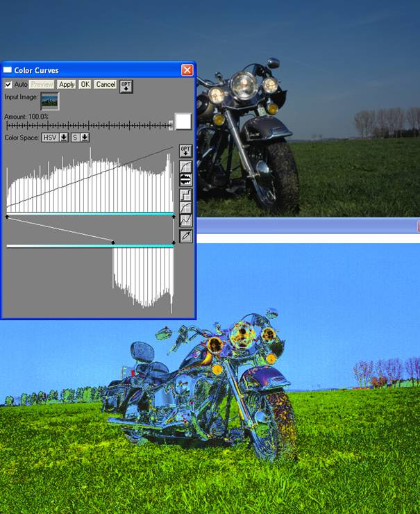Confirm with the OK button
This screenshot has height=514, width=420.
click(x=85, y=85)
